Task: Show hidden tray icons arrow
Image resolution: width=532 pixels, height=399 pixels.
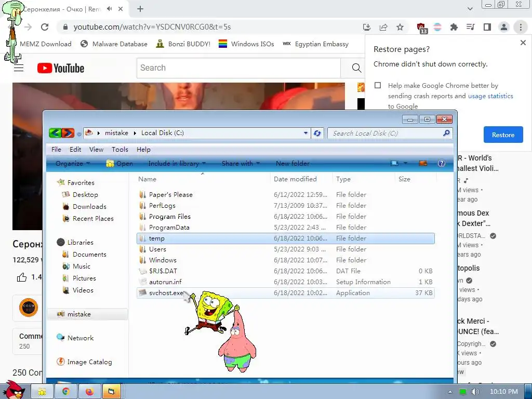Action: pos(450,392)
